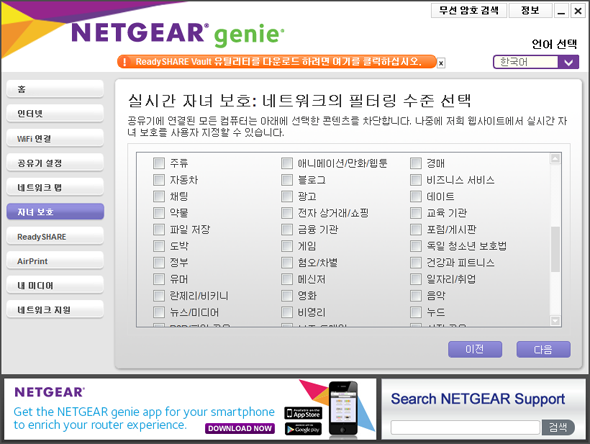The width and height of the screenshot is (590, 444).
Task: Click the 한국어 language combo box
Action: click(536, 62)
